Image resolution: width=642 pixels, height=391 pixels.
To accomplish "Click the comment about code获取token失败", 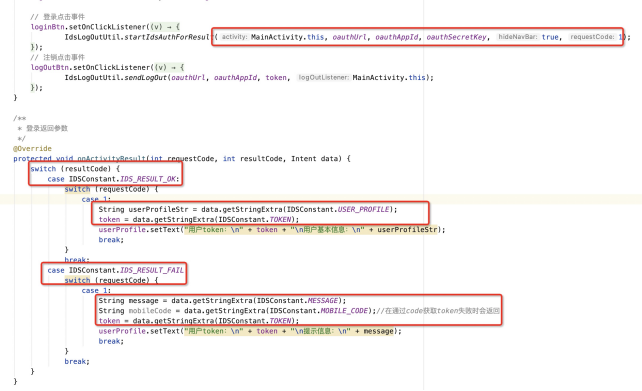I will coord(438,311).
